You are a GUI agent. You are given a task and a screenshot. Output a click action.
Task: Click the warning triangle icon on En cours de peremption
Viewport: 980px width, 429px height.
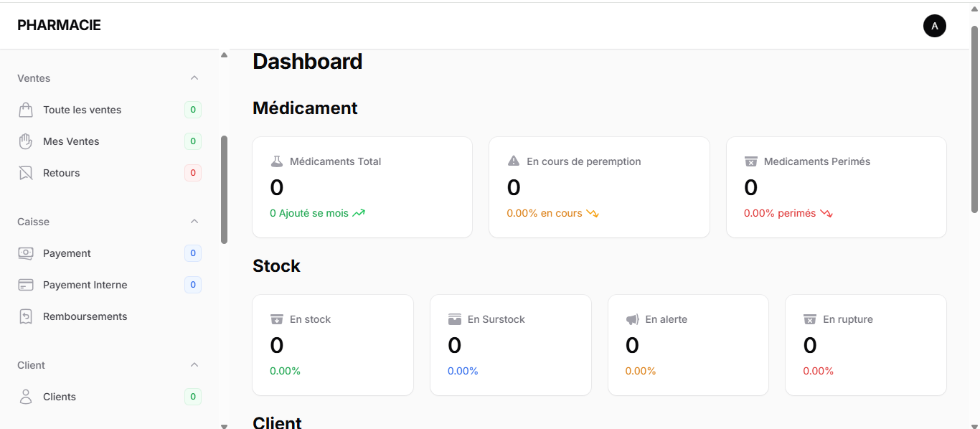(514, 161)
